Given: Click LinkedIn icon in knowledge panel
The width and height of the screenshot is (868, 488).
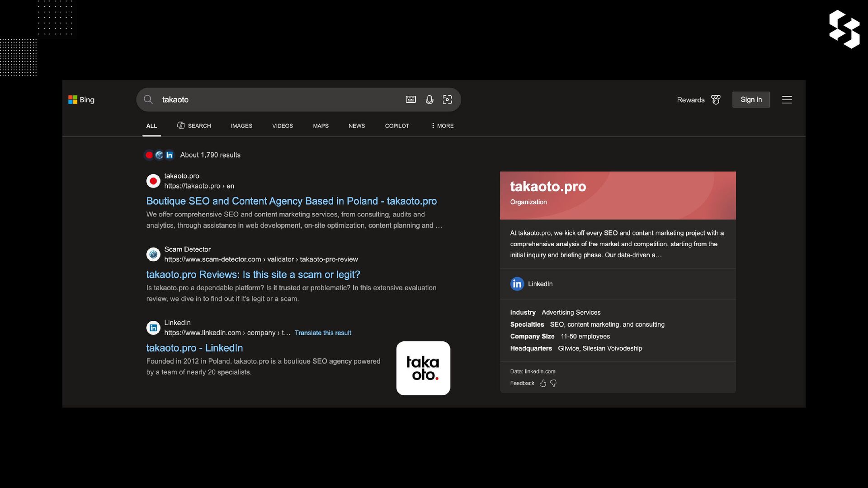Looking at the screenshot, I should pos(517,284).
